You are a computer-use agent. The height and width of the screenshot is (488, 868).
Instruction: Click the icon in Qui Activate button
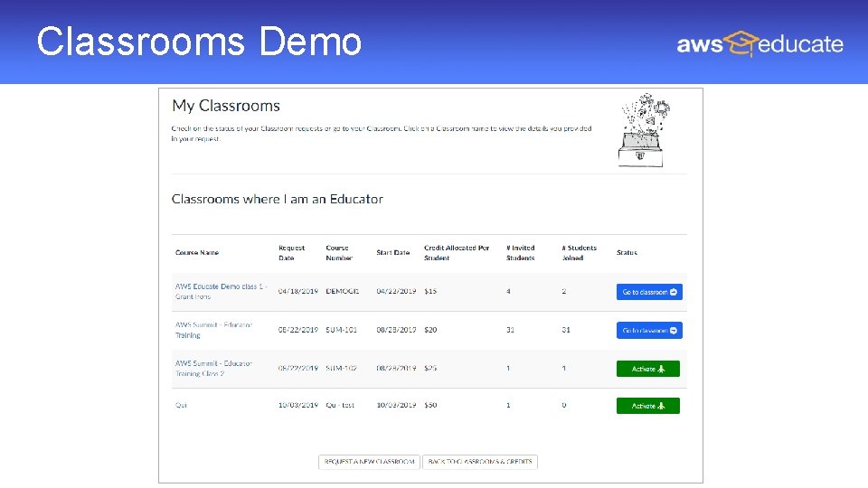tap(661, 406)
